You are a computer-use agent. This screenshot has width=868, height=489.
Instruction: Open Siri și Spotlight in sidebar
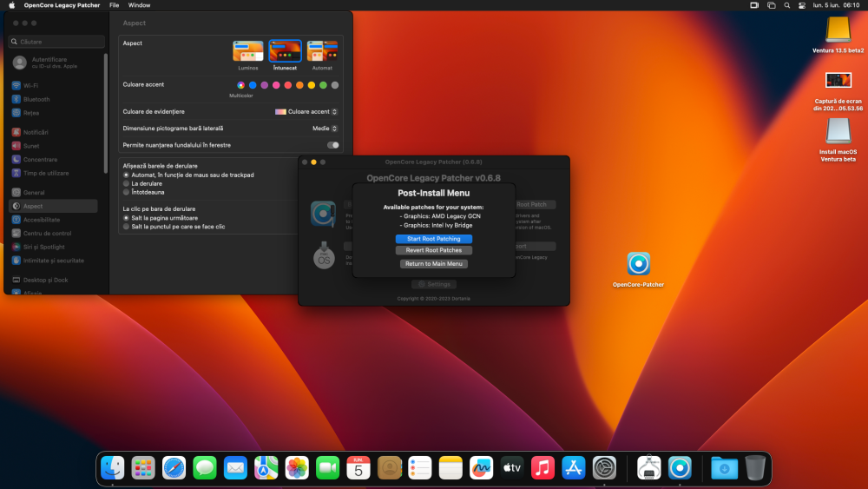(53, 247)
